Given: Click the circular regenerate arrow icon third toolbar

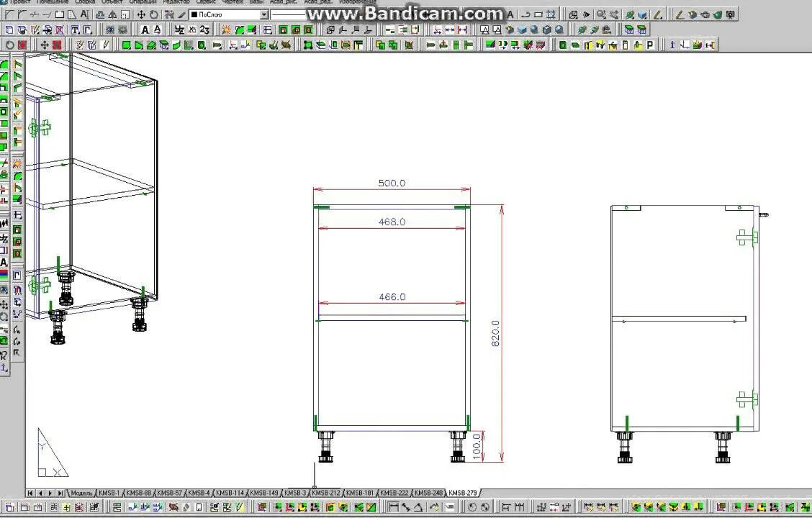Looking at the screenshot, I should click(9, 45).
